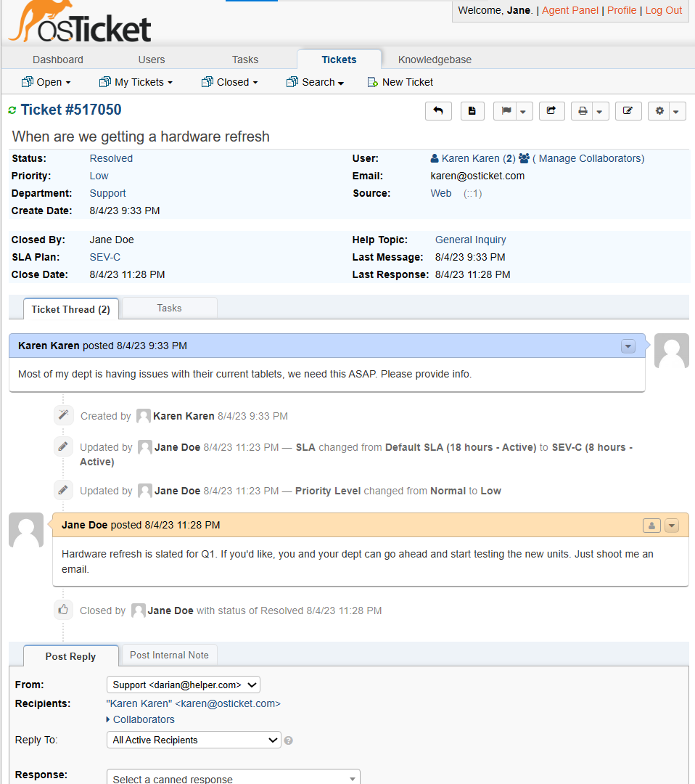Viewport: 695px width, 784px height.
Task: Switch to the Tasks tab of the ticket
Action: coord(169,307)
